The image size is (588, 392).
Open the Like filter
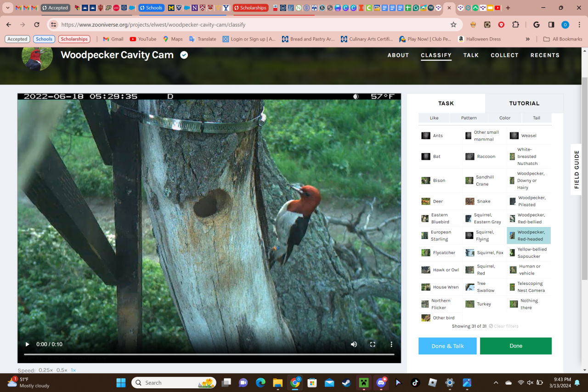[x=434, y=118]
